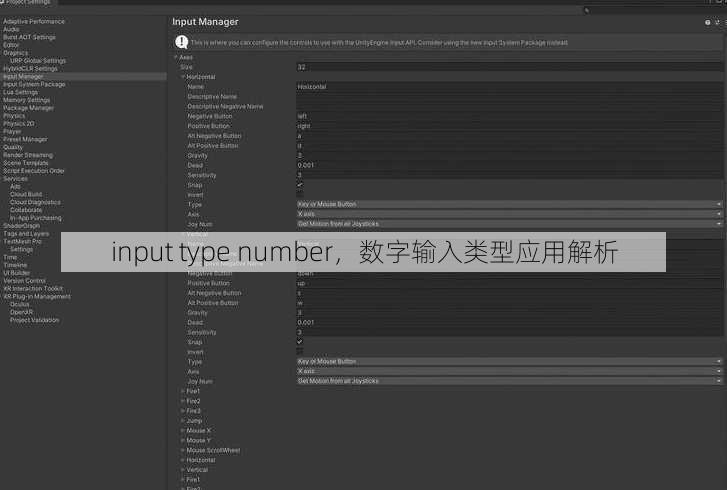Image resolution: width=727 pixels, height=490 pixels.
Task: Click the Project Settings search field
Action: [655, 10]
